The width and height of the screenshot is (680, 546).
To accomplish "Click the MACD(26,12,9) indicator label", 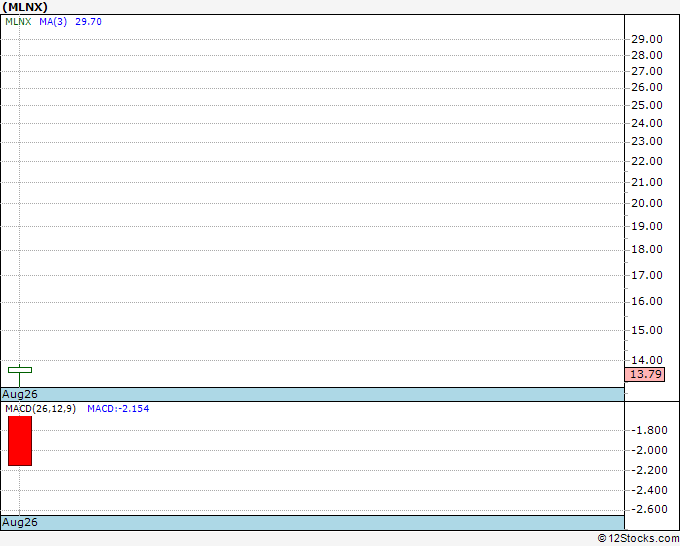I will point(41,409).
